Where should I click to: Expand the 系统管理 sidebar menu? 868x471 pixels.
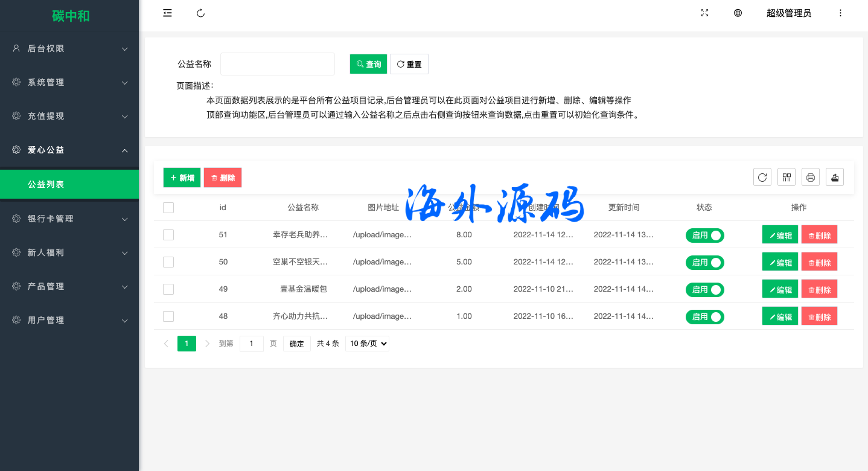[69, 82]
